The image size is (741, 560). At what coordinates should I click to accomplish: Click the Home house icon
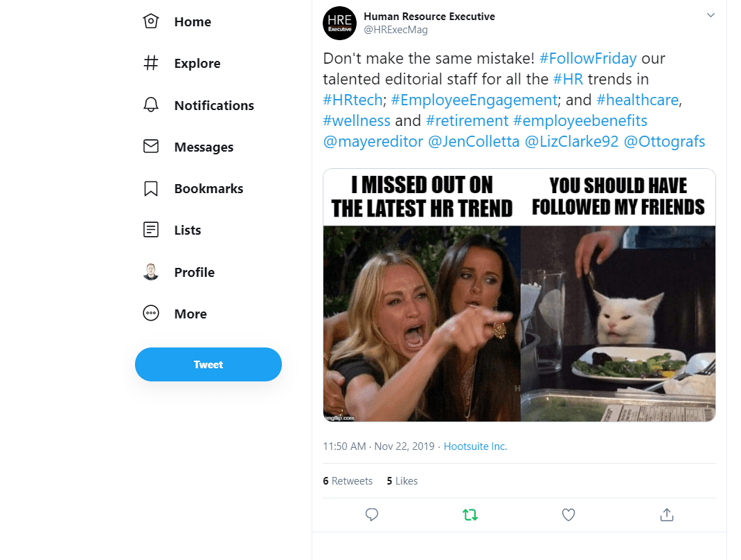151,21
